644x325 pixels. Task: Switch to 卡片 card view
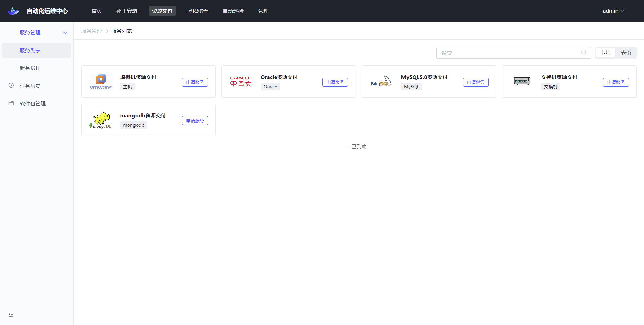click(x=605, y=53)
